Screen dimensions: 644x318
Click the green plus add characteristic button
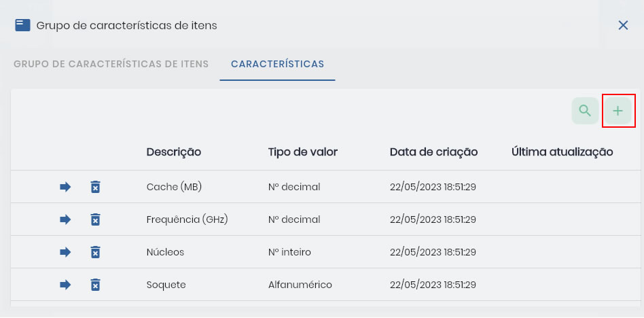[x=618, y=111]
